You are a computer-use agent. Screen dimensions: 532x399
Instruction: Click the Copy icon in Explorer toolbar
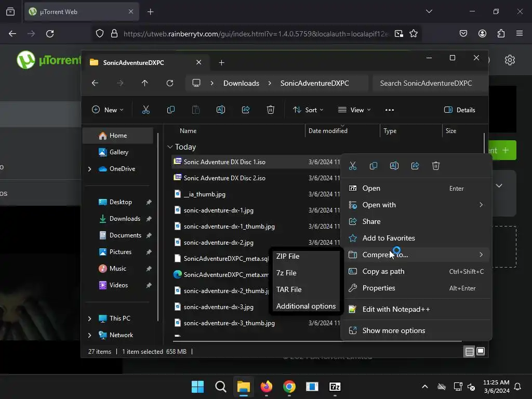pos(170,110)
